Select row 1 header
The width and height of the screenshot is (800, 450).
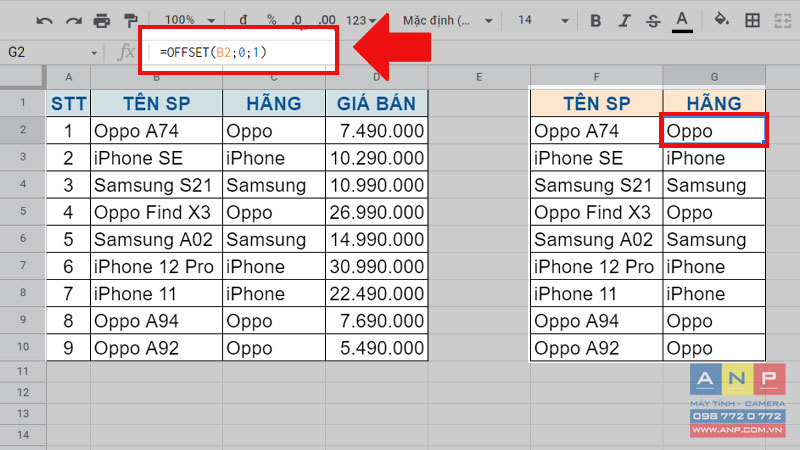pos(23,103)
